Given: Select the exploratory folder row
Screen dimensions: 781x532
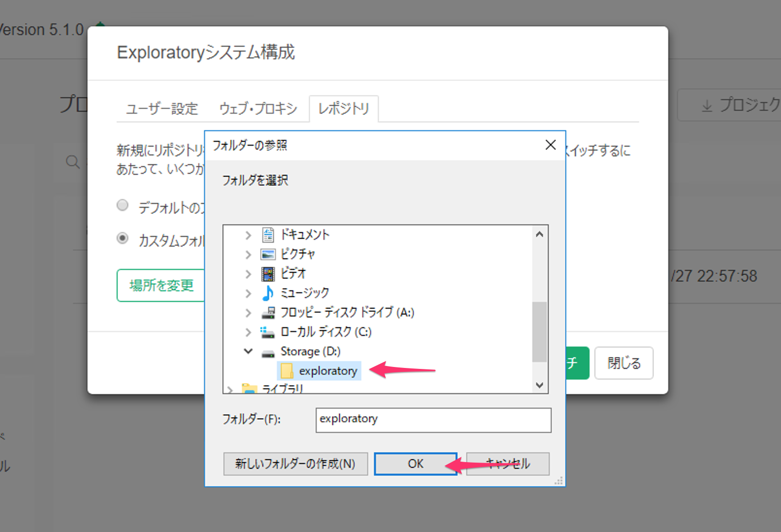Looking at the screenshot, I should point(319,371).
